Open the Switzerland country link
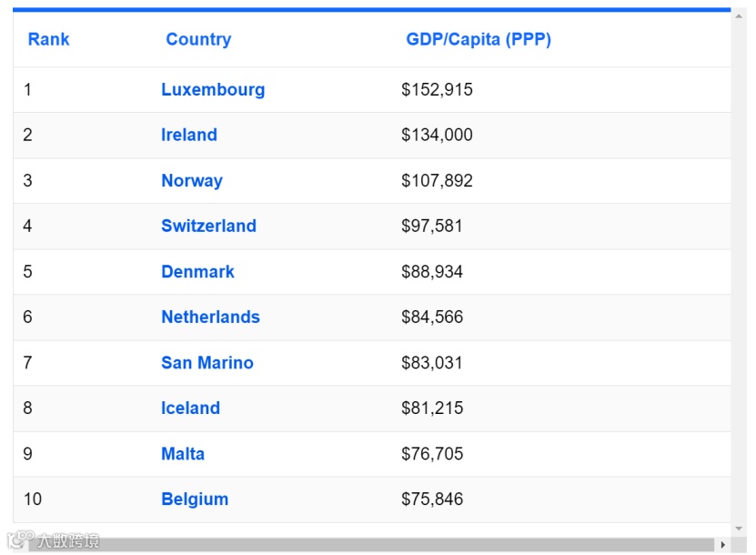Viewport: 756px width, 555px height. 208,226
